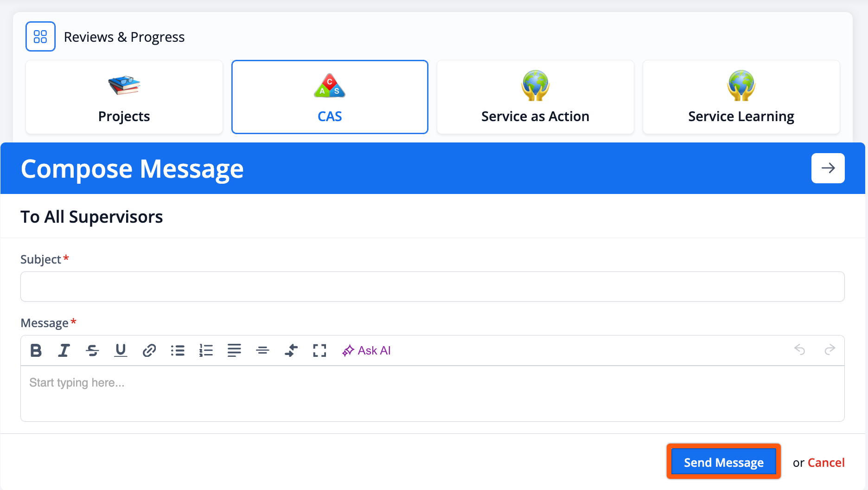Undo the last edit in editor
This screenshot has height=490, width=868.
click(x=799, y=349)
